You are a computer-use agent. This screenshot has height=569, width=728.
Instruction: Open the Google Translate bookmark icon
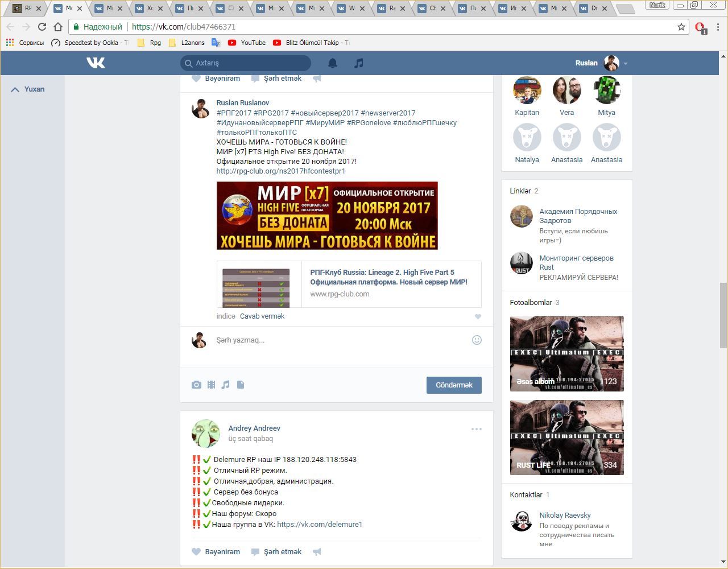216,43
